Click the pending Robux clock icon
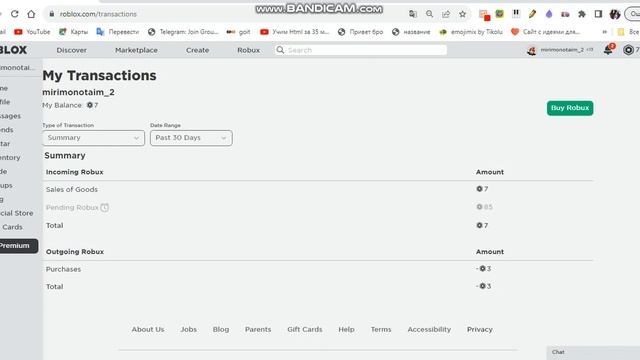The height and width of the screenshot is (360, 640). (x=104, y=207)
